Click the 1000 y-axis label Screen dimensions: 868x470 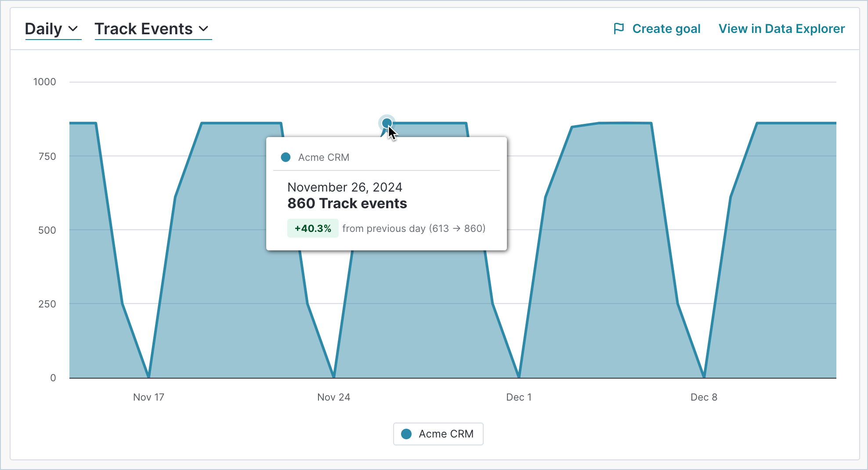coord(44,82)
